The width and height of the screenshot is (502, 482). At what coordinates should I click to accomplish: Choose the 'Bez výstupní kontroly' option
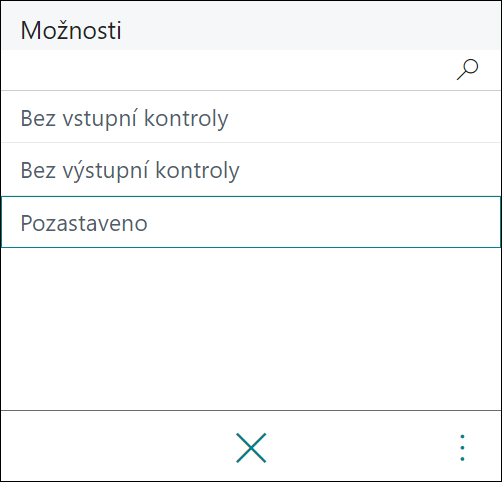[251, 169]
